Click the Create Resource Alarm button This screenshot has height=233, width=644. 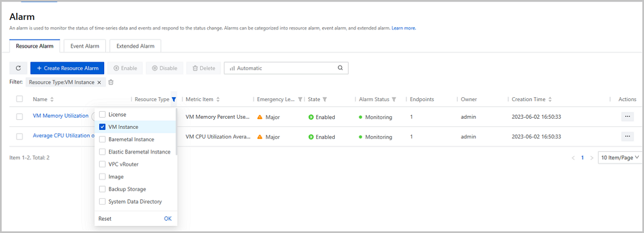pos(67,68)
